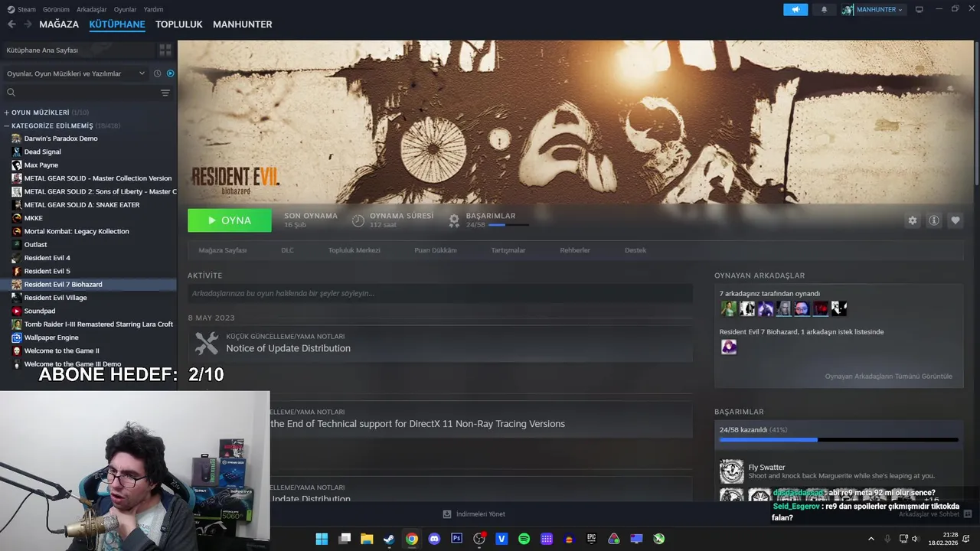Click the small header achievements progress bar
Viewport: 980px width, 551px height.
[508, 225]
